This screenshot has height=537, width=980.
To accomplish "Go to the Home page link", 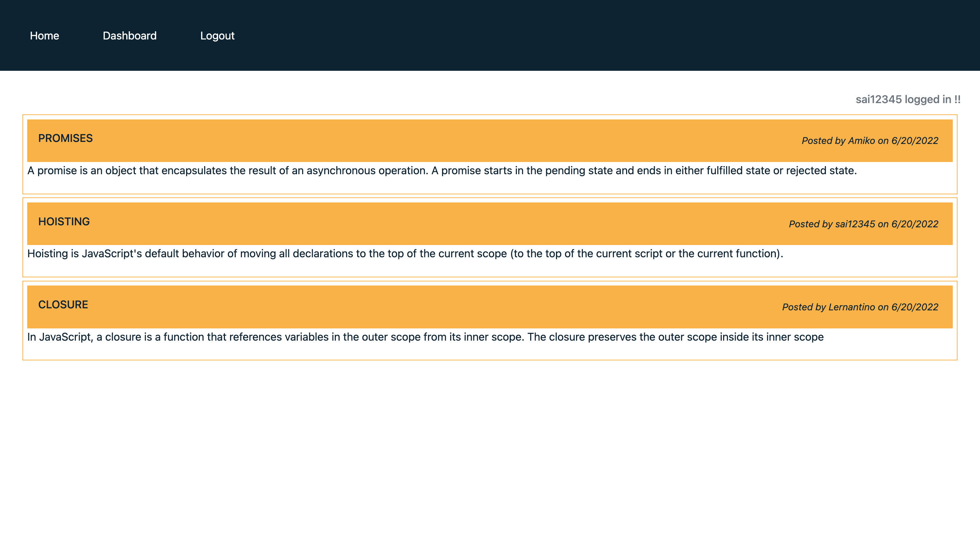I will [45, 36].
